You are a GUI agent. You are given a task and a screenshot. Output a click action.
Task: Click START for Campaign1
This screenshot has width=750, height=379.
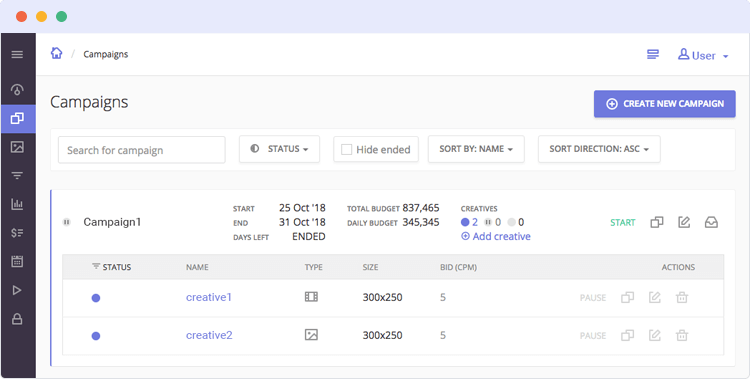pyautogui.click(x=622, y=223)
